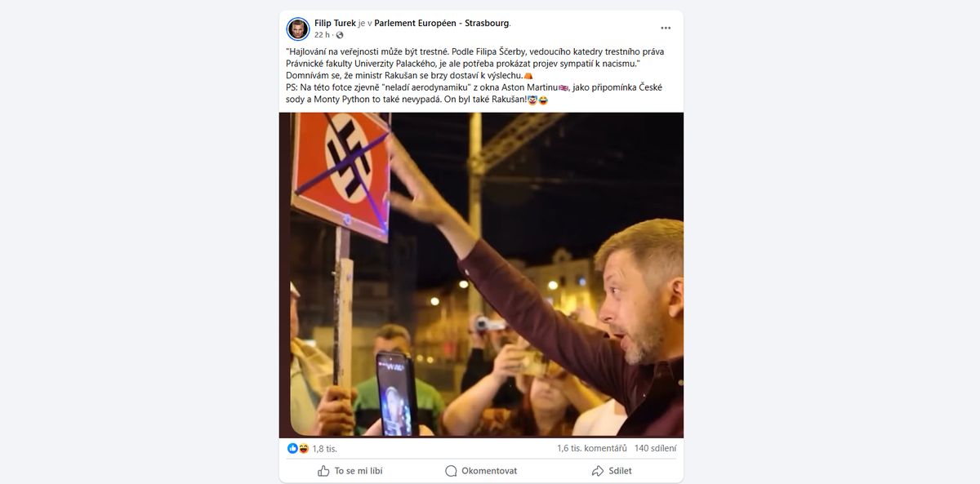Viewport: 980px width, 484px height.
Task: Click the Sdílet button label
Action: click(620, 471)
